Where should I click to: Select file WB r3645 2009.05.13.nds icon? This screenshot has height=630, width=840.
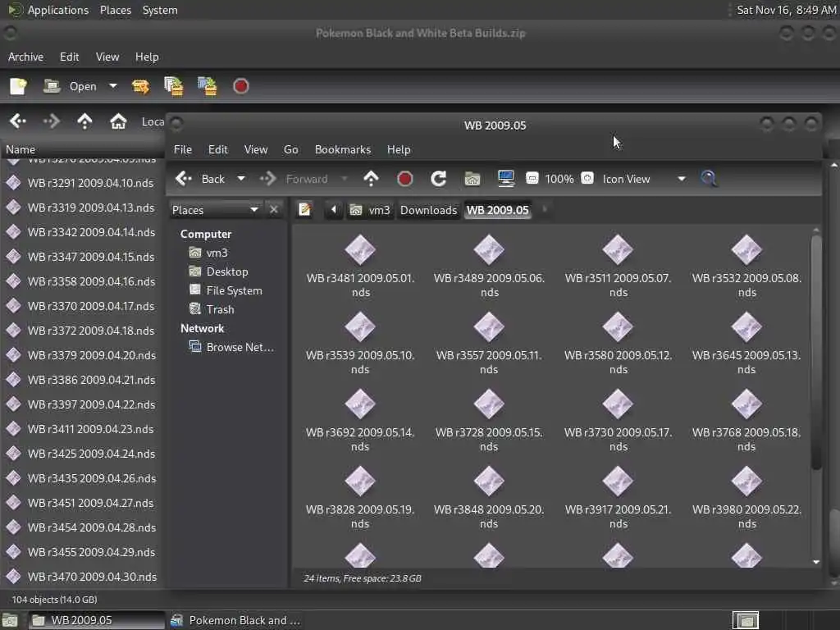pos(746,327)
